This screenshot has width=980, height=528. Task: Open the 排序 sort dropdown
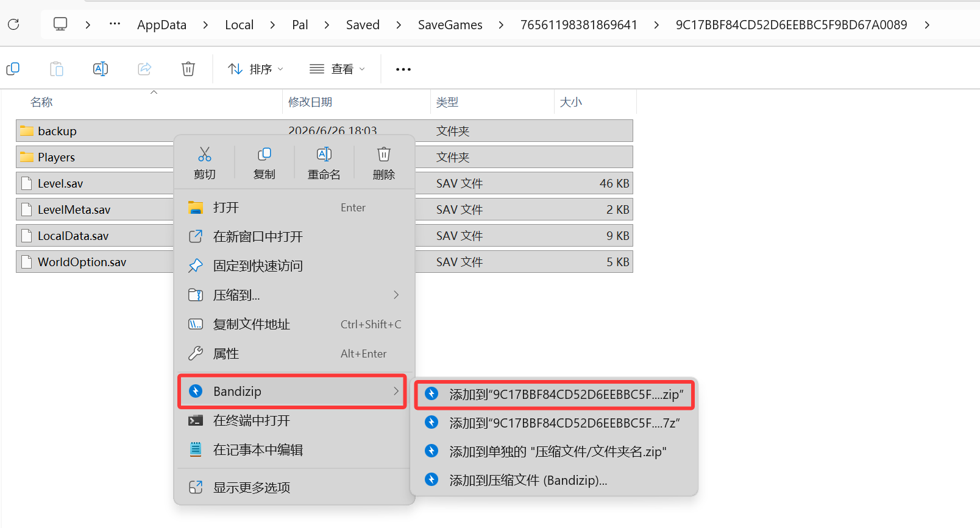[x=255, y=69]
